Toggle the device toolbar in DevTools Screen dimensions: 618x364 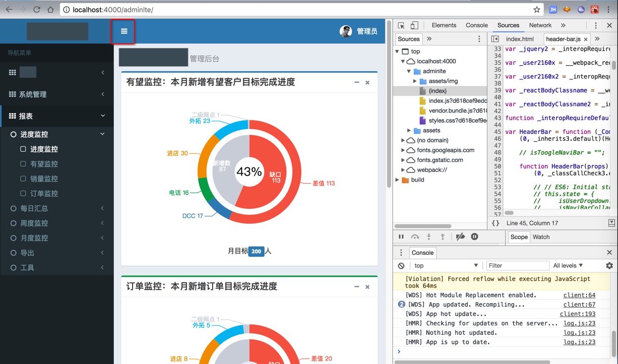pos(414,25)
